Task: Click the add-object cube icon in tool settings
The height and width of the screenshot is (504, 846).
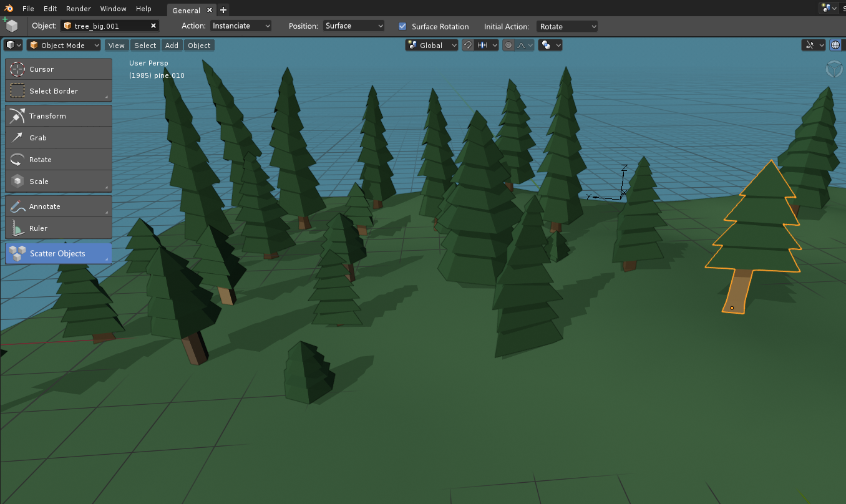Action: [x=11, y=26]
